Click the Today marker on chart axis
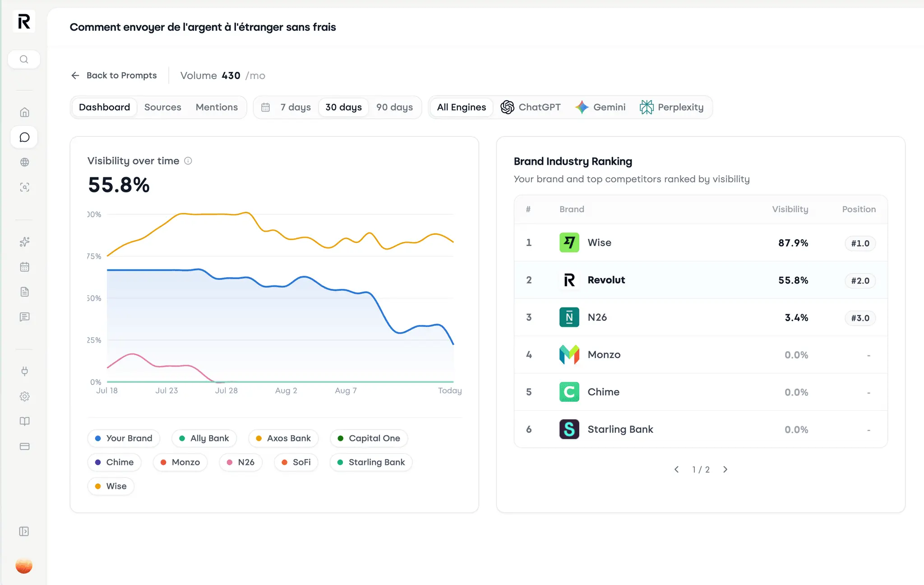The image size is (924, 585). click(450, 391)
